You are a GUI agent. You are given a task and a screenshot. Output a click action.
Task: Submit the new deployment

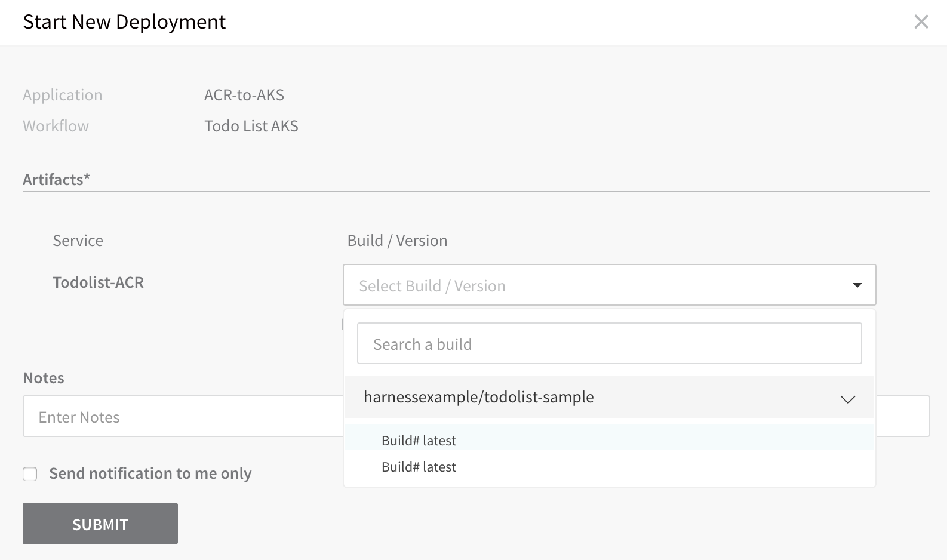pos(100,524)
